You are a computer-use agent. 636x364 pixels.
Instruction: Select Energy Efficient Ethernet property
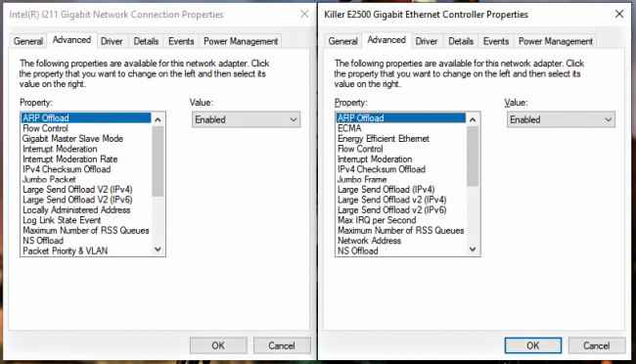(x=384, y=138)
